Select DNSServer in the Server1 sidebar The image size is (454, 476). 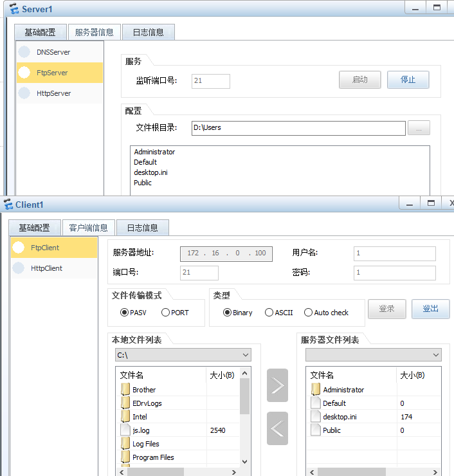tap(60, 52)
